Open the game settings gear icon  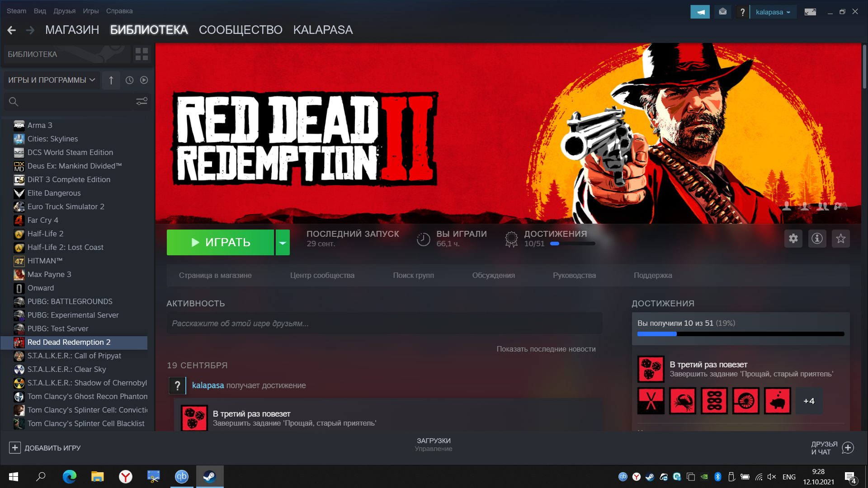pos(793,238)
